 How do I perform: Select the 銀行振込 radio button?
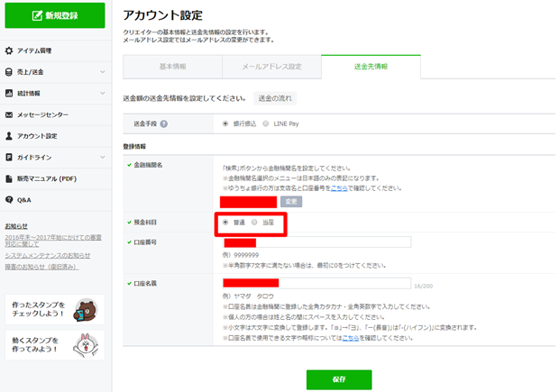pos(225,123)
